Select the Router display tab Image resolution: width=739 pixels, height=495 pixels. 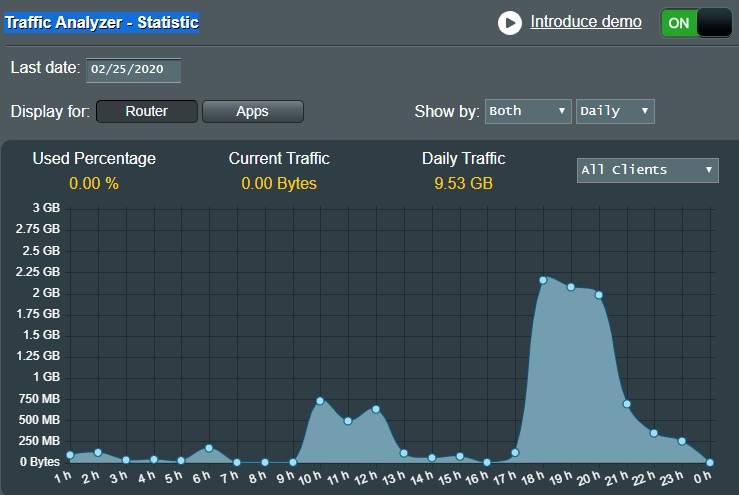147,111
